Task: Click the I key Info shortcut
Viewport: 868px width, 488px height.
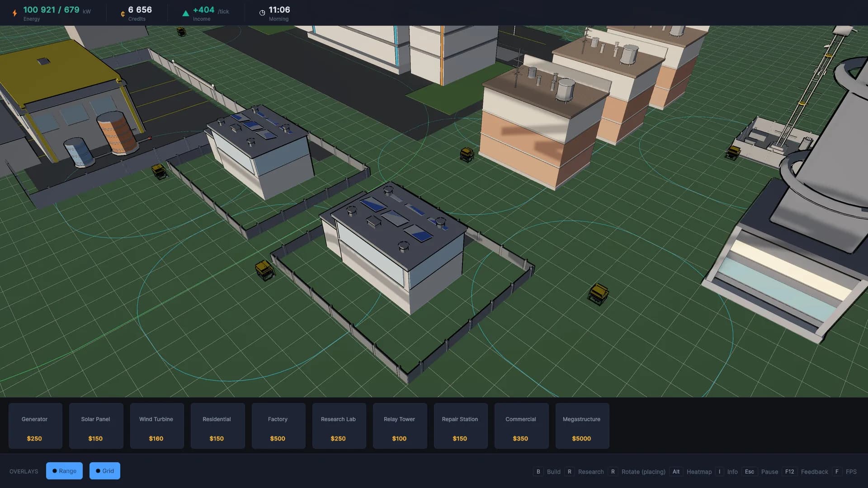Action: click(x=726, y=472)
